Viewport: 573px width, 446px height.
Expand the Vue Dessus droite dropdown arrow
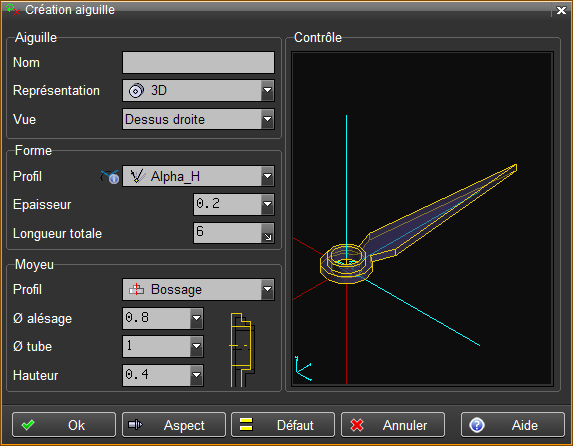tap(267, 119)
